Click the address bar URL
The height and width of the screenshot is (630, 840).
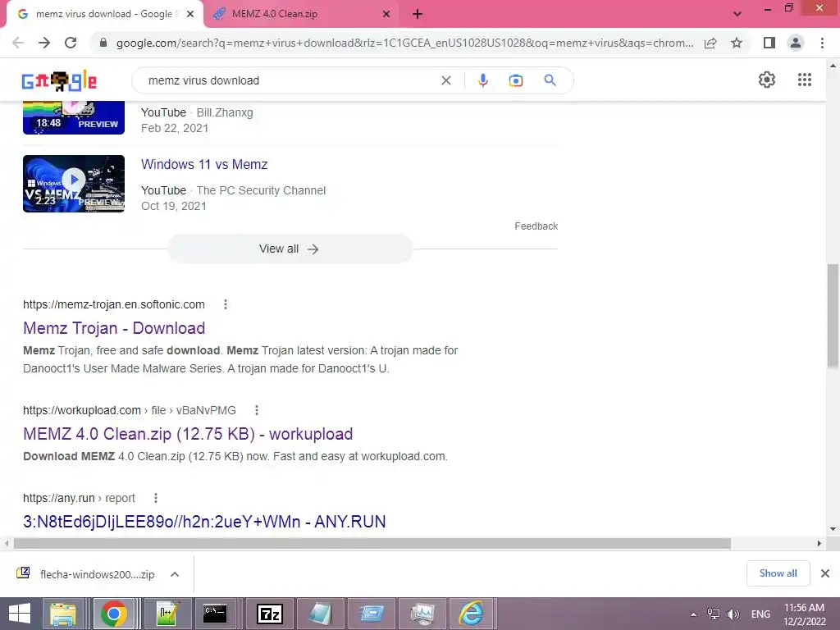[404, 43]
